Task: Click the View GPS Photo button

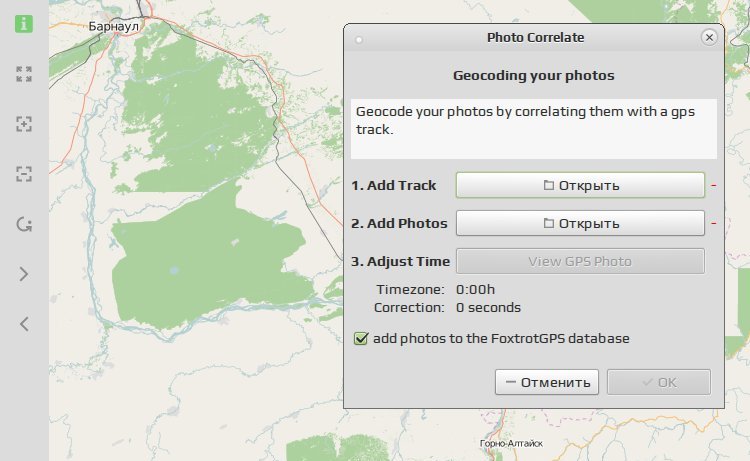Action: [x=580, y=261]
